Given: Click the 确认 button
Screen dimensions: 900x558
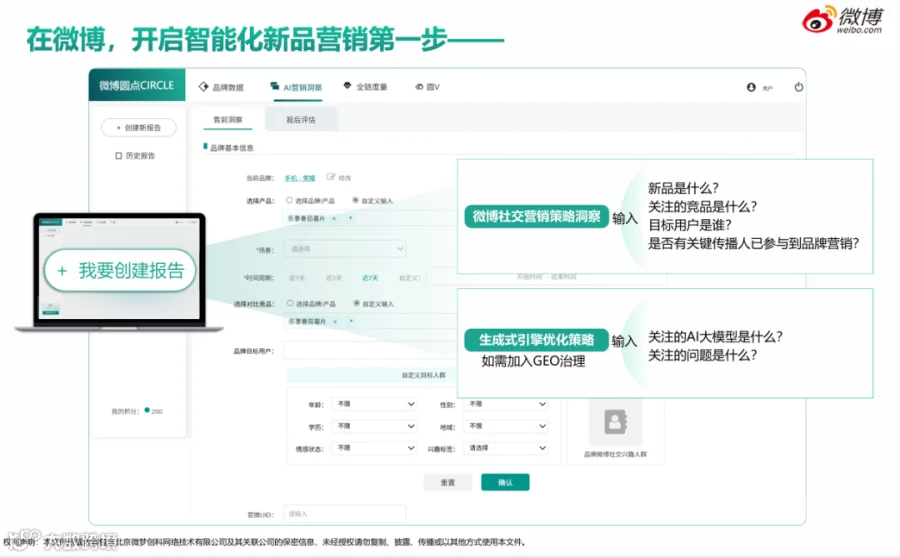Looking at the screenshot, I should [x=505, y=482].
